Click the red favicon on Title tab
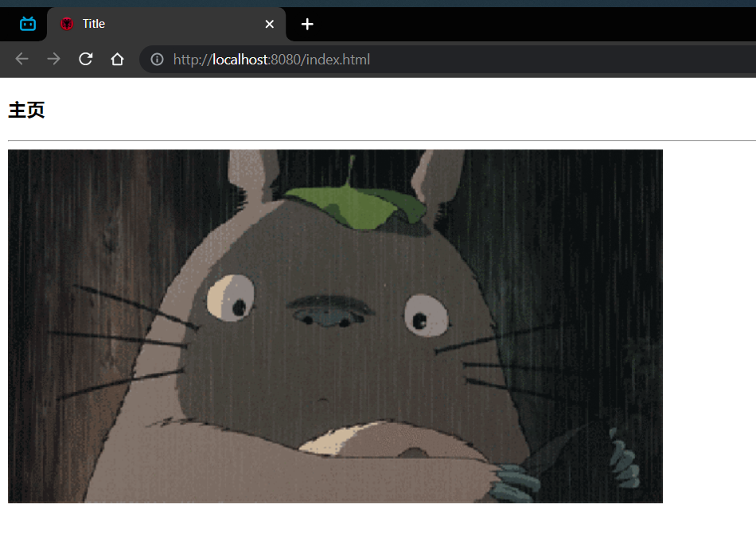The height and width of the screenshot is (551, 756). click(x=67, y=24)
